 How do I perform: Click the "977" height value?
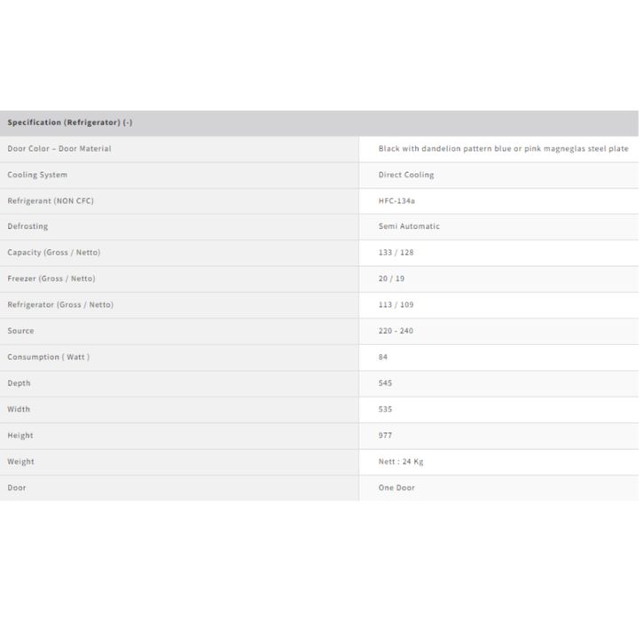click(x=385, y=436)
